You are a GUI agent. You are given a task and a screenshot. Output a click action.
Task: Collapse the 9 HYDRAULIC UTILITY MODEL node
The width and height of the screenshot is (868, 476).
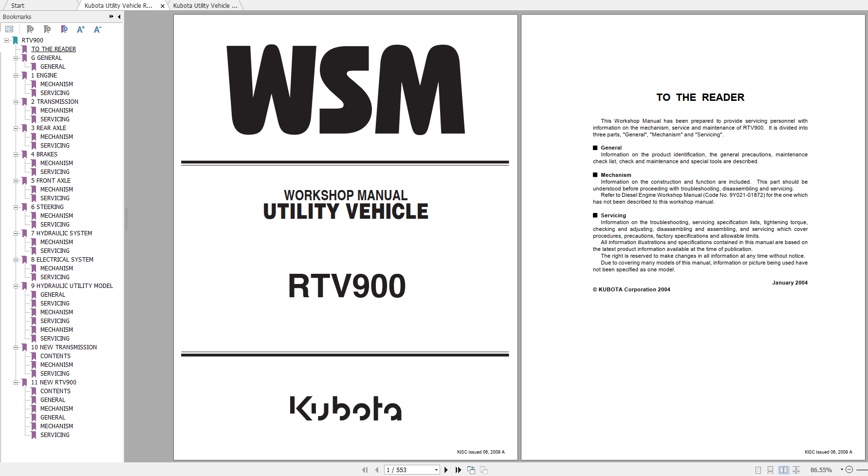pos(16,286)
